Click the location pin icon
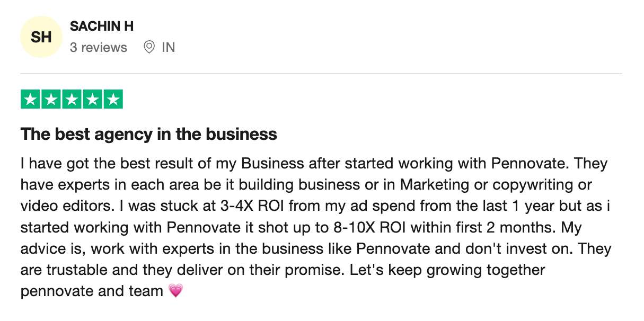 click(x=149, y=47)
